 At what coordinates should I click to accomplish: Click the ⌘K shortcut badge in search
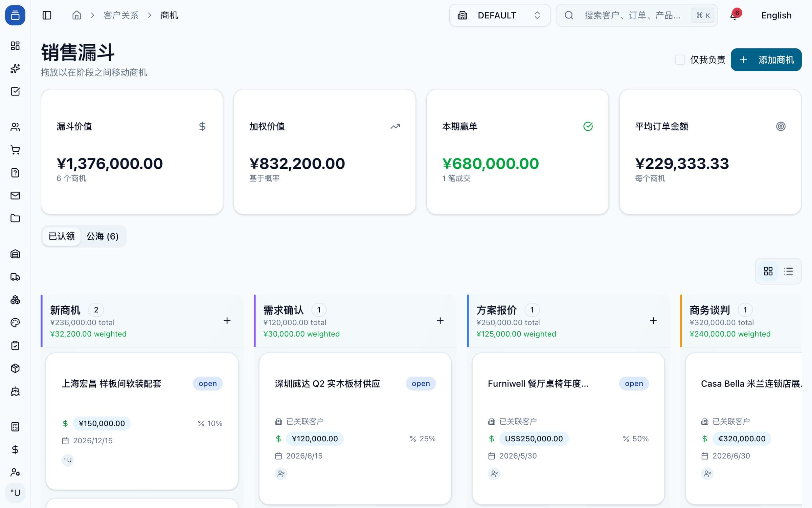coord(703,15)
